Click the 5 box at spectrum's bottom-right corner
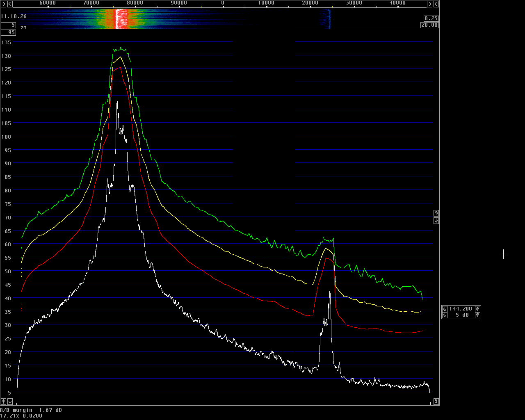The height and width of the screenshot is (420, 525). 436,401
